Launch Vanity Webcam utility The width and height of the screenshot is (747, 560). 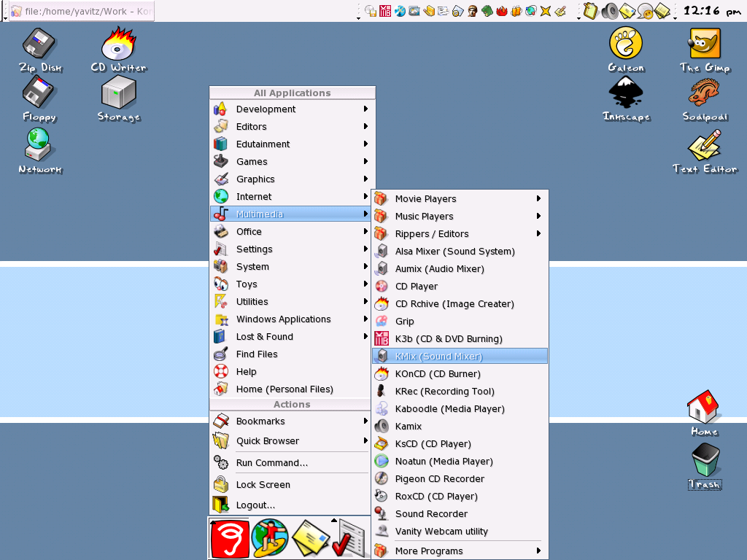pos(460,532)
